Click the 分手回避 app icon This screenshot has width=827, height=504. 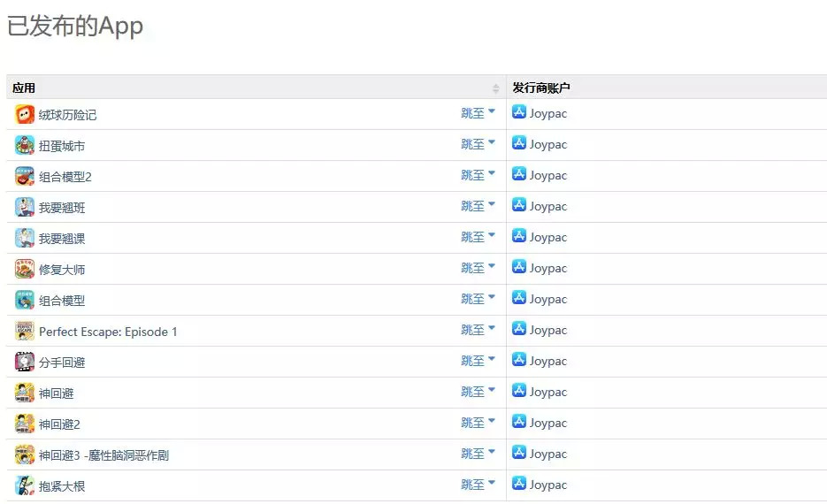click(x=25, y=362)
